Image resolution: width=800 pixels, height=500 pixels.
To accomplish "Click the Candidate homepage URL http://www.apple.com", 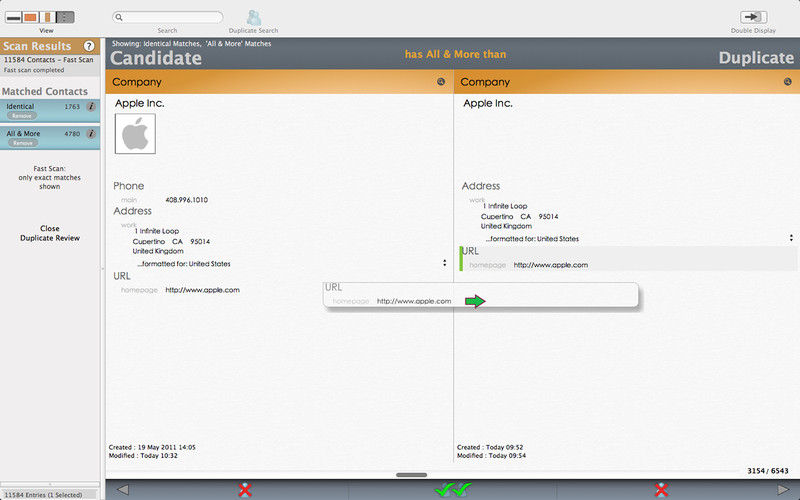I will click(x=203, y=290).
